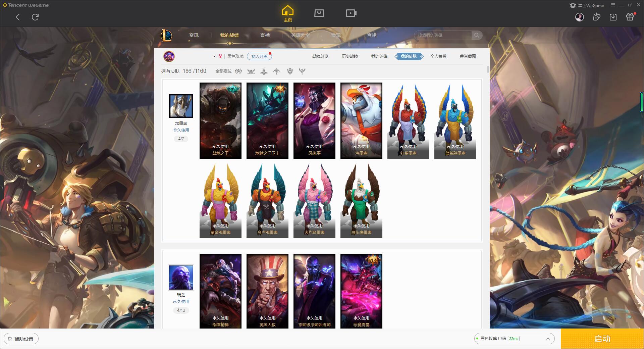The height and width of the screenshot is (349, 644).
Task: Expand the left edge side panel arrow
Action: click(2, 188)
